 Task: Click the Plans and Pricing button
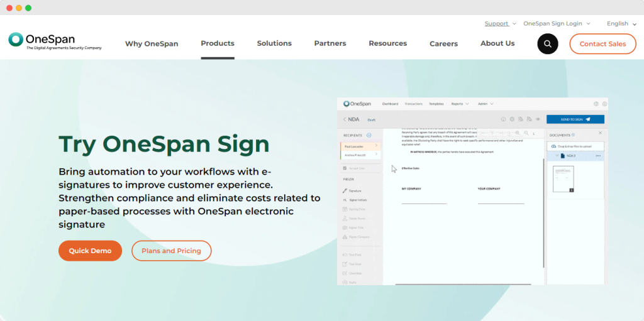171,251
